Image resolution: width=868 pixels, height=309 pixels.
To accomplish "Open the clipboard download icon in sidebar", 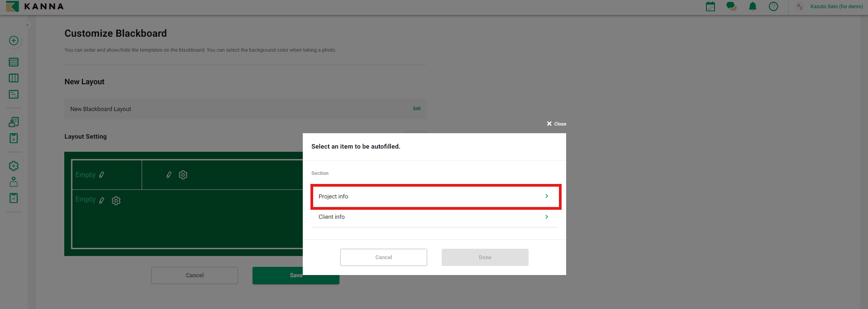I will 14,138.
